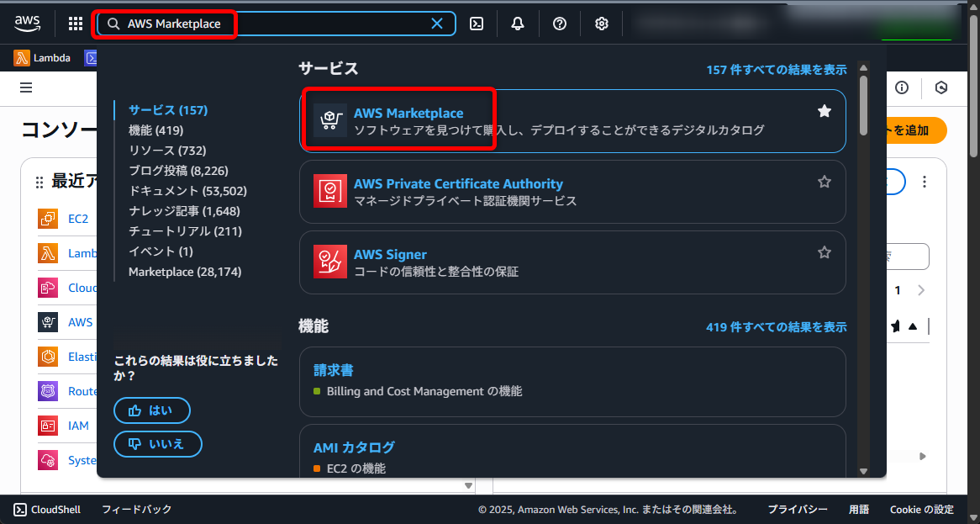Open EC2 from recently visited
The width and height of the screenshot is (980, 524).
[x=78, y=219]
